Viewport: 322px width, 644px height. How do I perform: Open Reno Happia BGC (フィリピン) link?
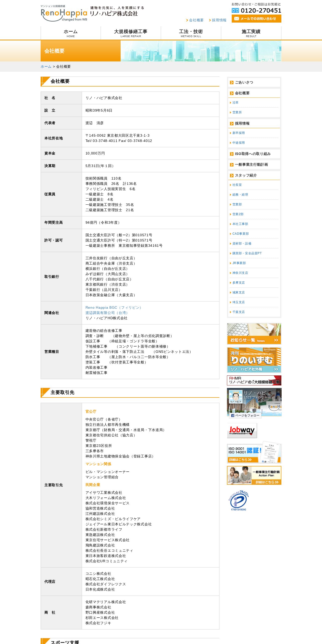tap(114, 307)
